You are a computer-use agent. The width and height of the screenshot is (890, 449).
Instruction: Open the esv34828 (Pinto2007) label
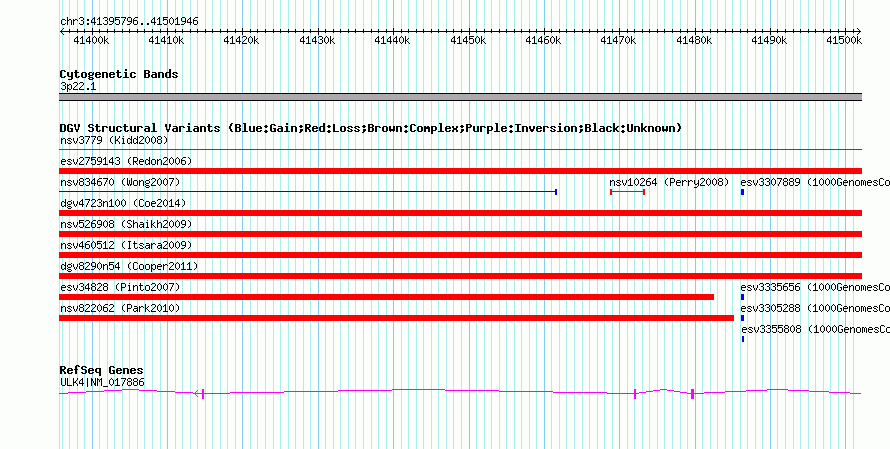coord(120,287)
